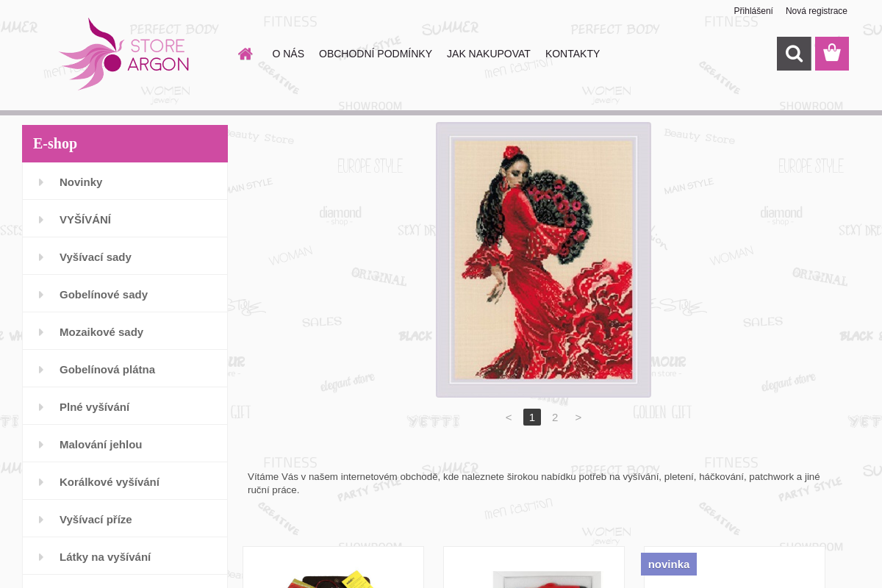Go to next slide arrow

click(578, 417)
